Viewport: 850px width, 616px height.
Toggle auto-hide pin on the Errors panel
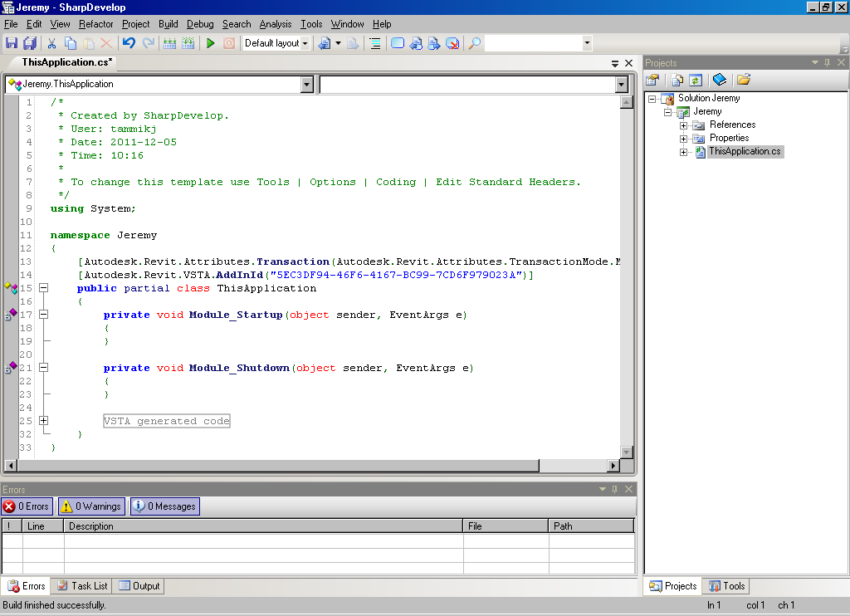point(615,489)
